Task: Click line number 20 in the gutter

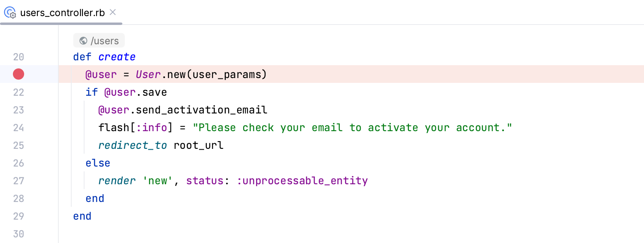Action: 18,57
